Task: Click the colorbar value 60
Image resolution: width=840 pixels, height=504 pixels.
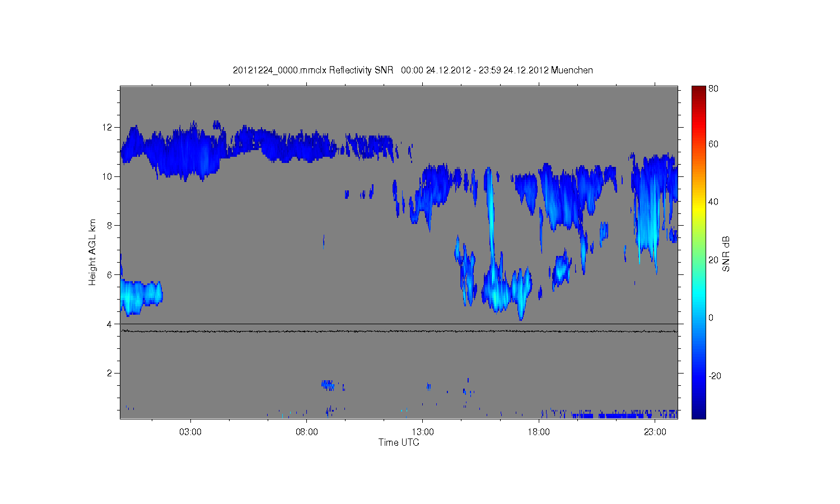Action: point(713,144)
